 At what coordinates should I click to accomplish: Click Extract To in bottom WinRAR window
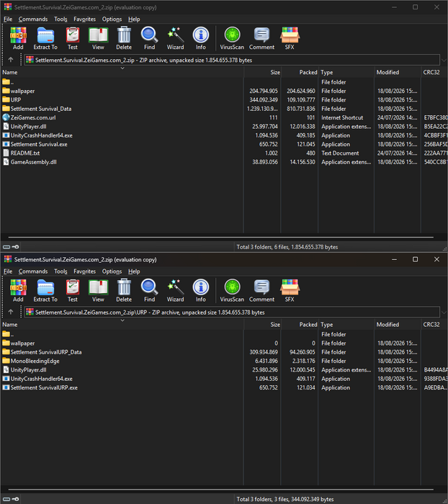(x=45, y=291)
